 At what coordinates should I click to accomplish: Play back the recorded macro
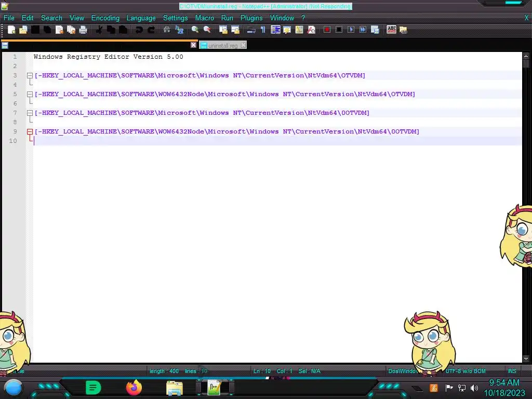pyautogui.click(x=351, y=30)
